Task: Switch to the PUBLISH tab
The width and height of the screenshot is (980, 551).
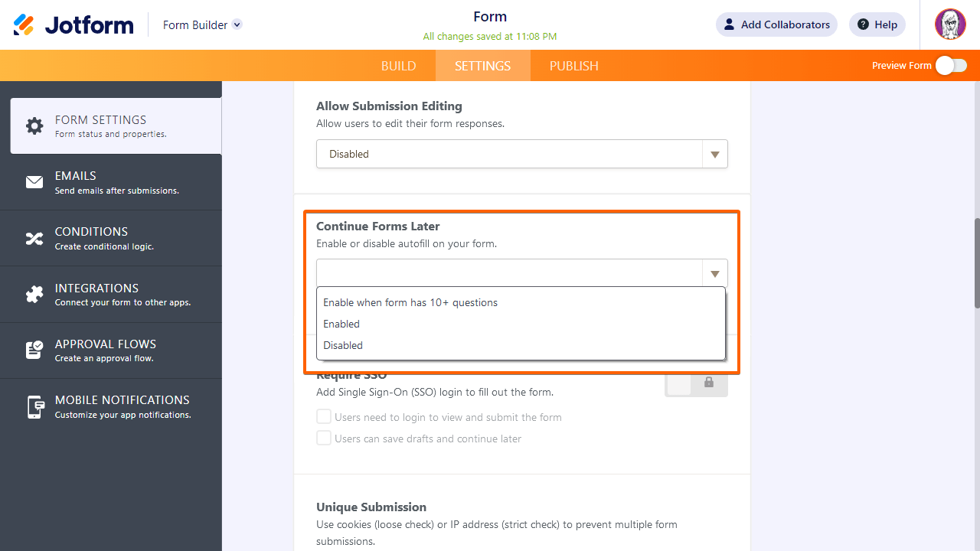Action: [x=573, y=66]
